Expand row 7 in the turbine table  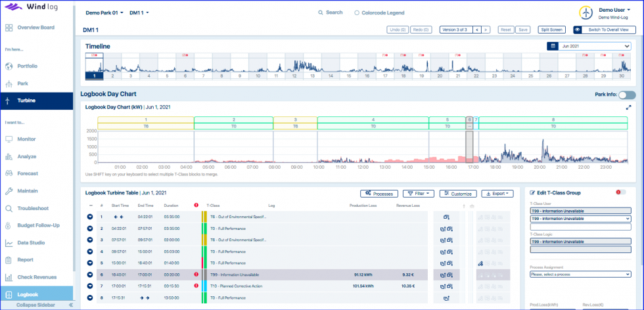pos(90,286)
